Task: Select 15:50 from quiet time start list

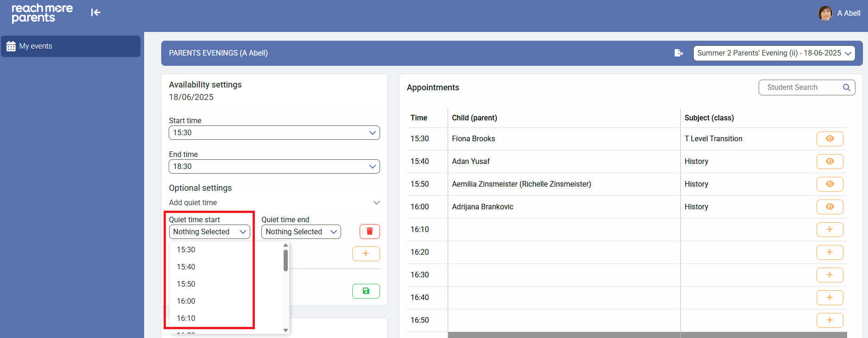Action: (186, 284)
